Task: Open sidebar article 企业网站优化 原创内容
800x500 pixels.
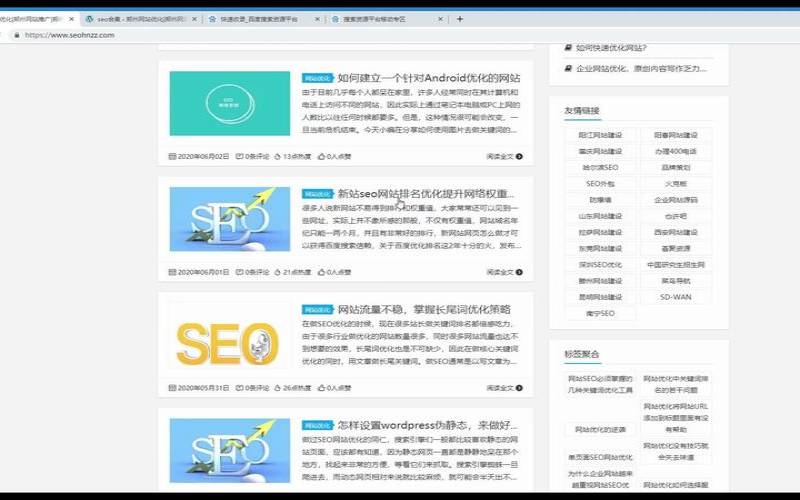Action: click(x=642, y=68)
